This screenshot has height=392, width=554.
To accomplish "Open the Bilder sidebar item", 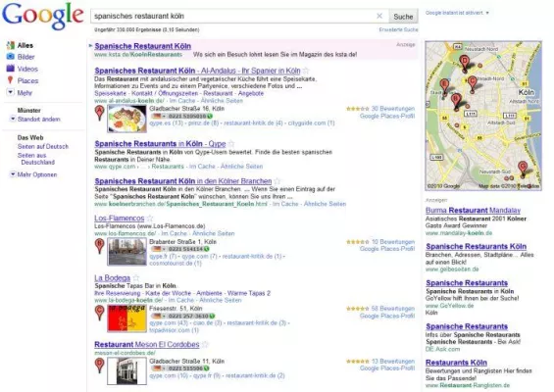I will click(26, 57).
